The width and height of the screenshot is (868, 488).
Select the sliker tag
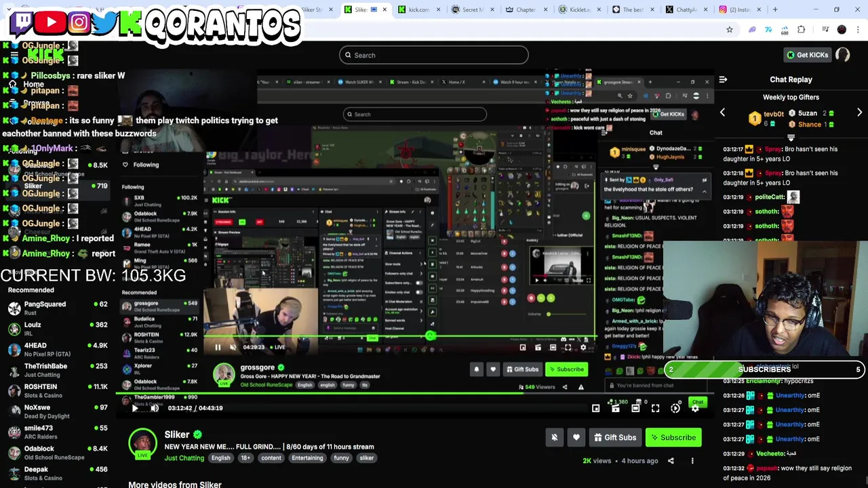367,458
